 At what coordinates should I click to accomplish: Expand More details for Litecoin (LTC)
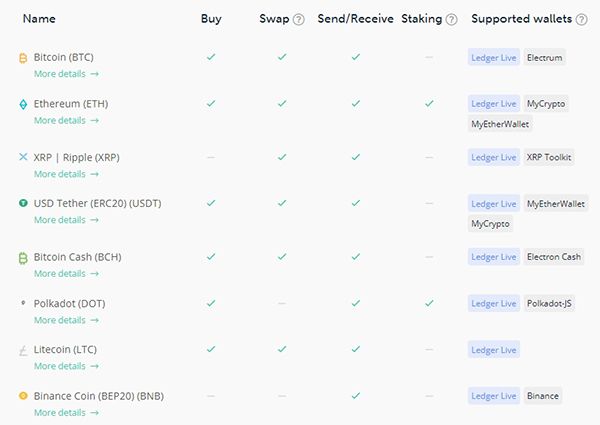(66, 366)
